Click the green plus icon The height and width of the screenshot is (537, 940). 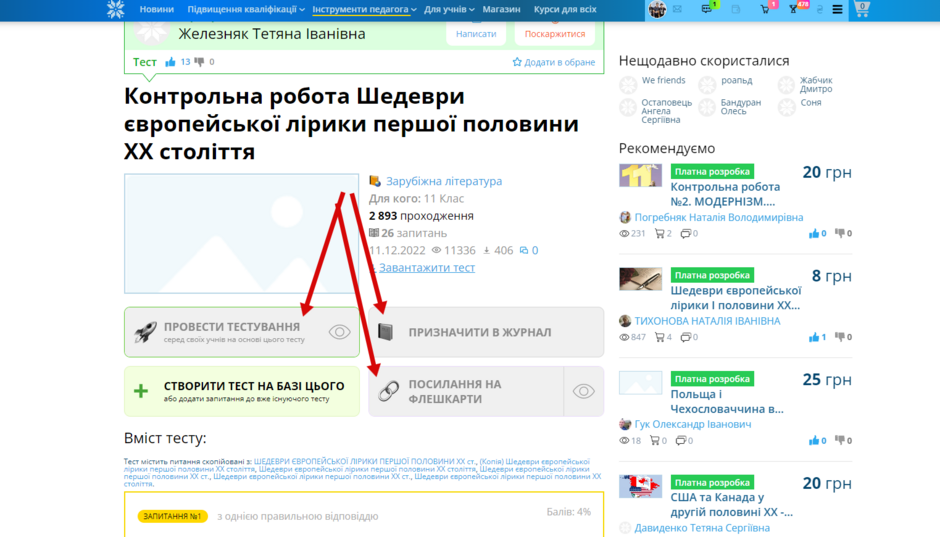tap(141, 391)
